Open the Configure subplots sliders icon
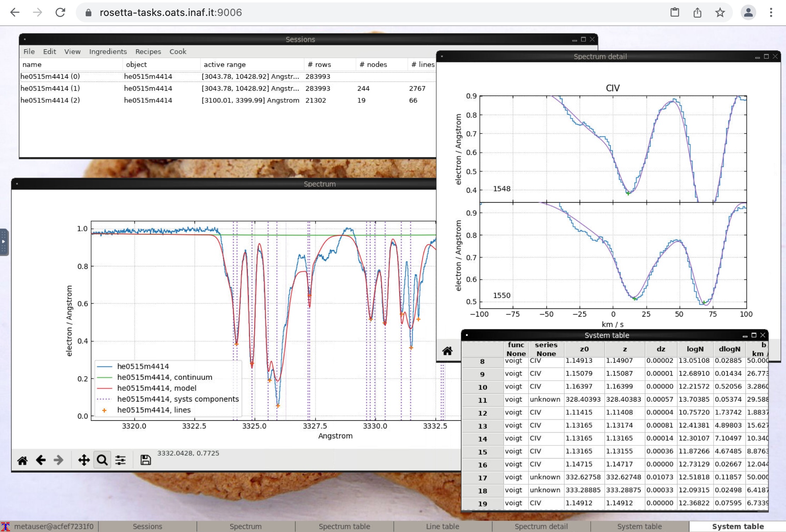This screenshot has width=786, height=532. point(120,460)
